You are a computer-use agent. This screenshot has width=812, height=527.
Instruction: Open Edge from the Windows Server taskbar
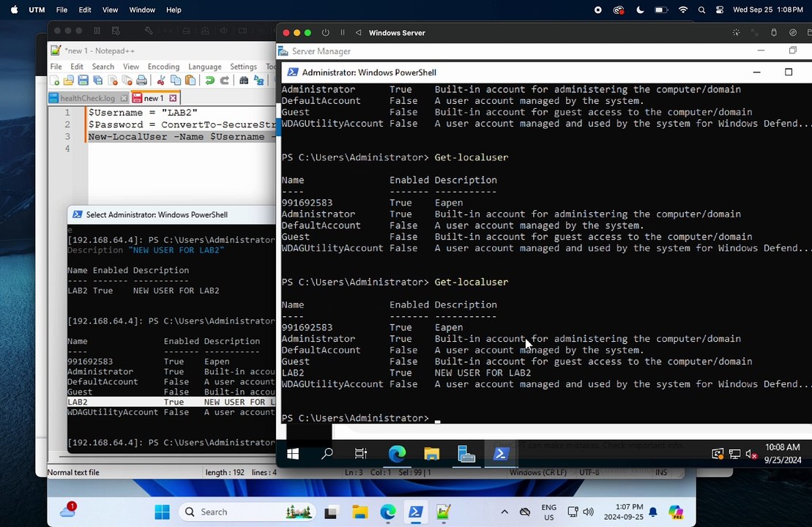pos(397,454)
